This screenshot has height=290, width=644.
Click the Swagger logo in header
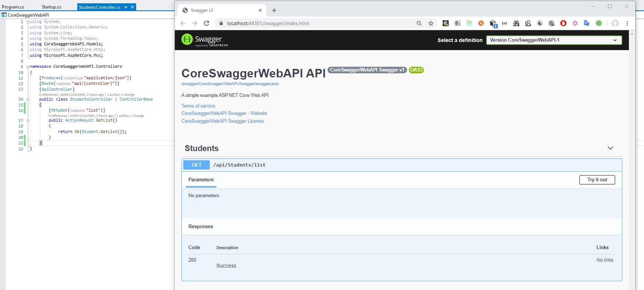click(x=205, y=40)
